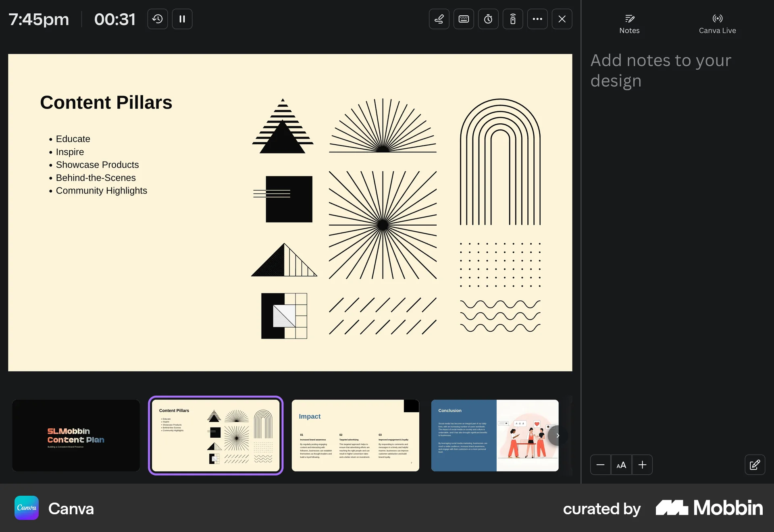Decrease the notes font size
The height and width of the screenshot is (532, 774).
click(600, 465)
